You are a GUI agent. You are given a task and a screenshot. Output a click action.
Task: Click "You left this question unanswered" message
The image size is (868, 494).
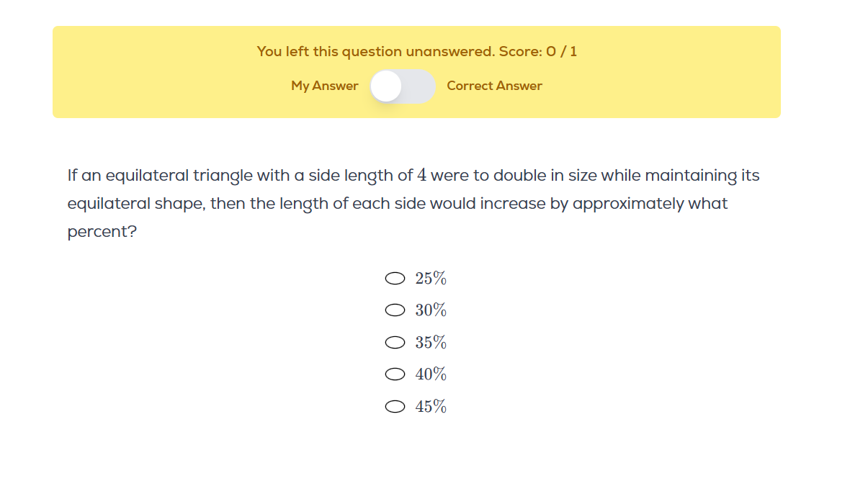tap(376, 52)
